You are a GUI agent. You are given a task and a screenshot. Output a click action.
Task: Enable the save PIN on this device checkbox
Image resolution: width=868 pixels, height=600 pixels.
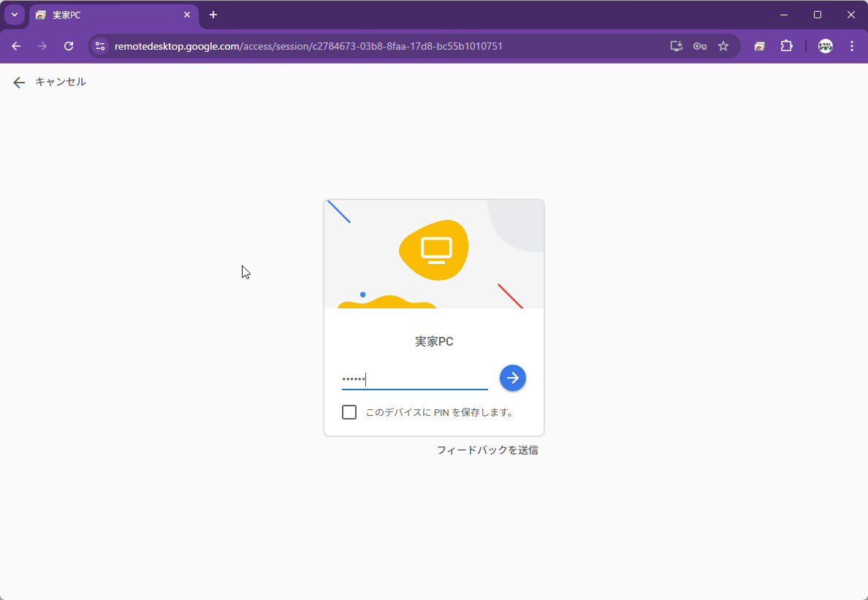point(349,412)
